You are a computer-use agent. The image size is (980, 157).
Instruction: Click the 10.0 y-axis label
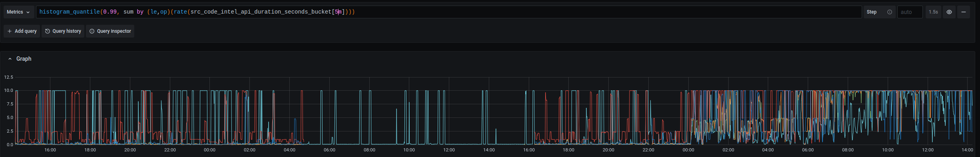[8, 91]
